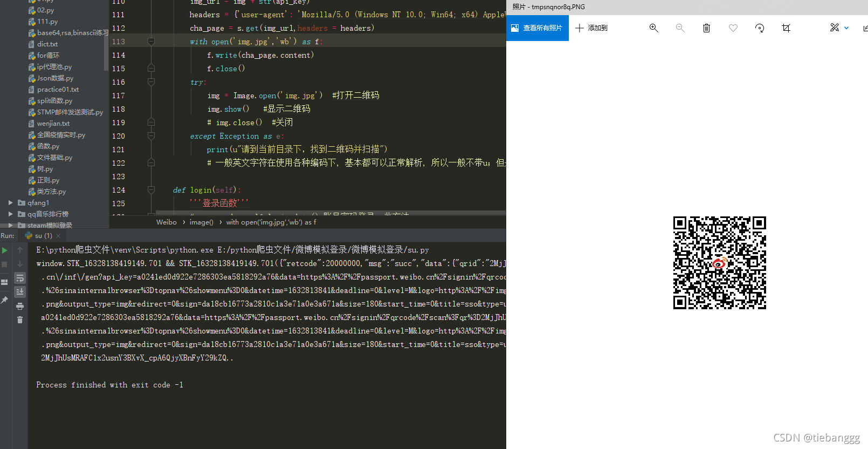Click img.show() code on line 118

[228, 109]
